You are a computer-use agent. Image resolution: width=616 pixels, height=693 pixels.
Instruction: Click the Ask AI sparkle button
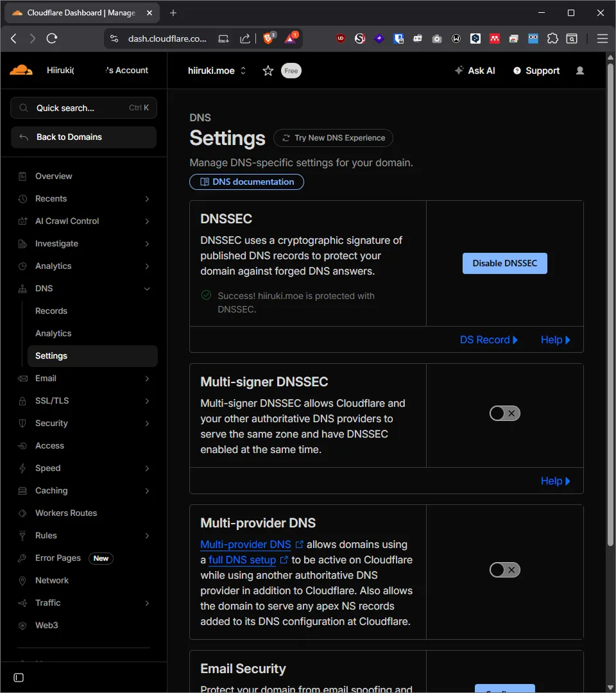(475, 71)
